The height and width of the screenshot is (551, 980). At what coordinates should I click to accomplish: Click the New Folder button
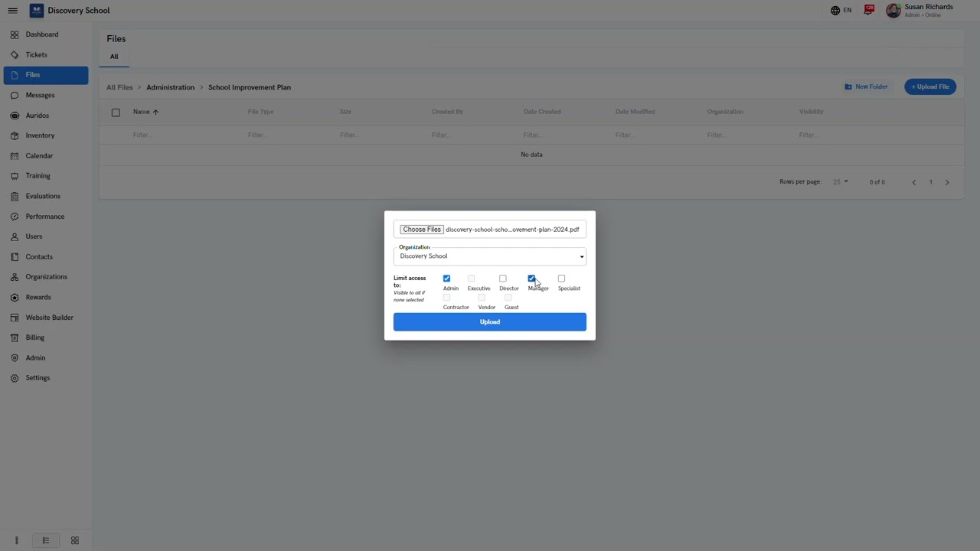click(x=866, y=86)
